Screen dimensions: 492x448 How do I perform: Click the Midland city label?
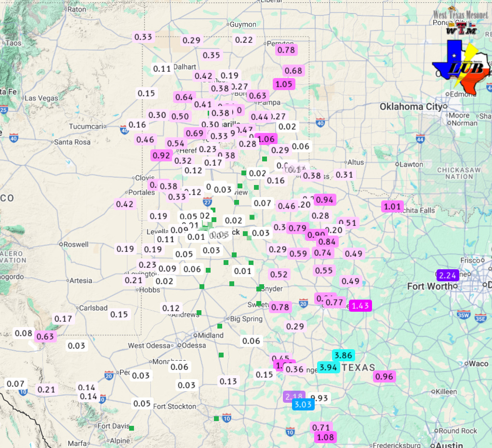(211, 335)
